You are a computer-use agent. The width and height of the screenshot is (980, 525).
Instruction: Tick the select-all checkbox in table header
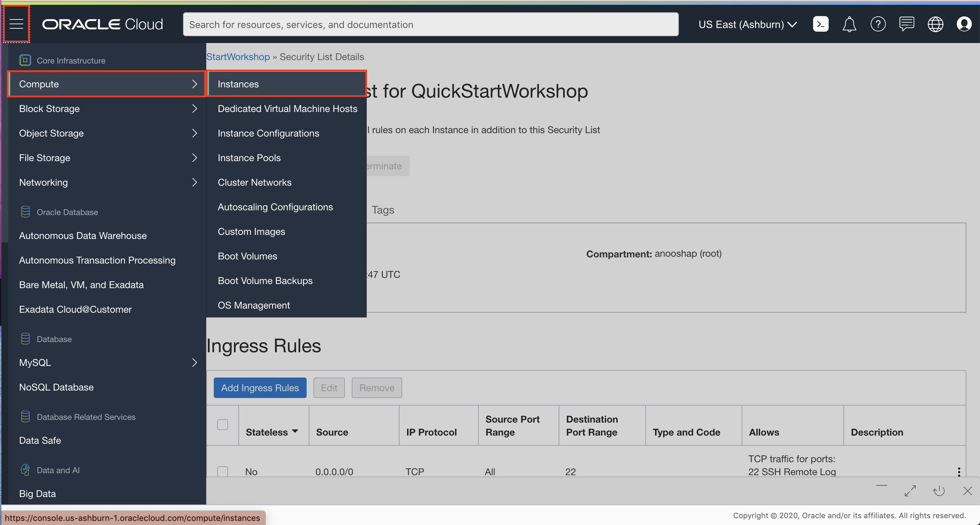coord(223,425)
